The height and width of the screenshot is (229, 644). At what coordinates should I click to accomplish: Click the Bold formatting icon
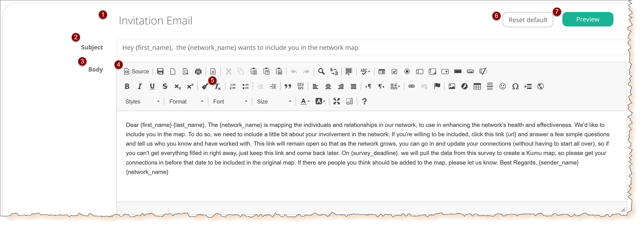[x=127, y=86]
